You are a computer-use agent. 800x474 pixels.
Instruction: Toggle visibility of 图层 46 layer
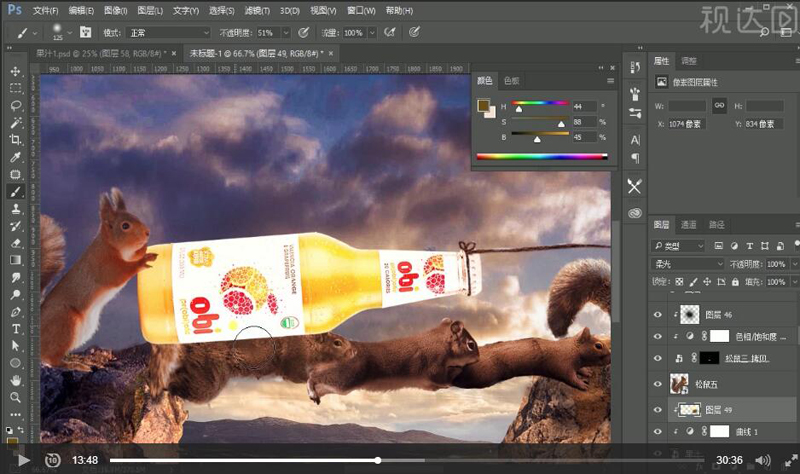pyautogui.click(x=658, y=315)
